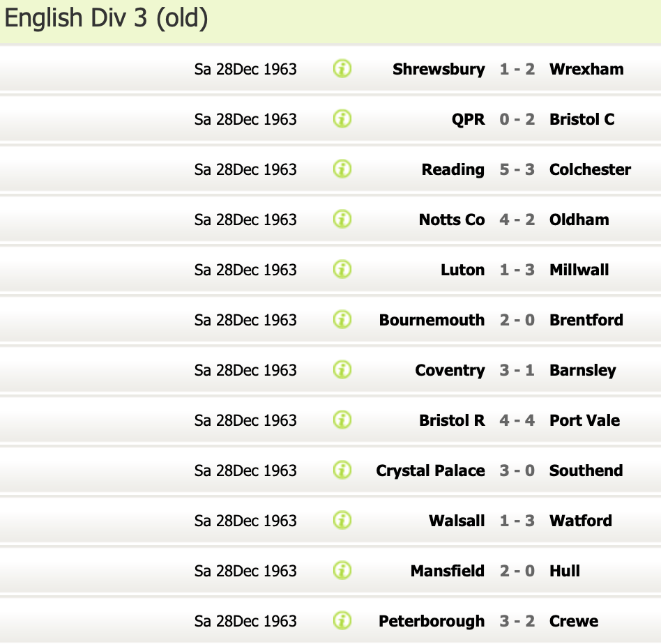Click info icon for Walsall vs Watford

point(342,521)
